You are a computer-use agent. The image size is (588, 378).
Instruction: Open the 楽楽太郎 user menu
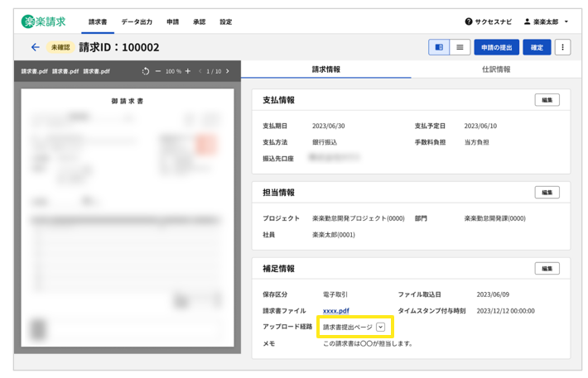pos(547,22)
